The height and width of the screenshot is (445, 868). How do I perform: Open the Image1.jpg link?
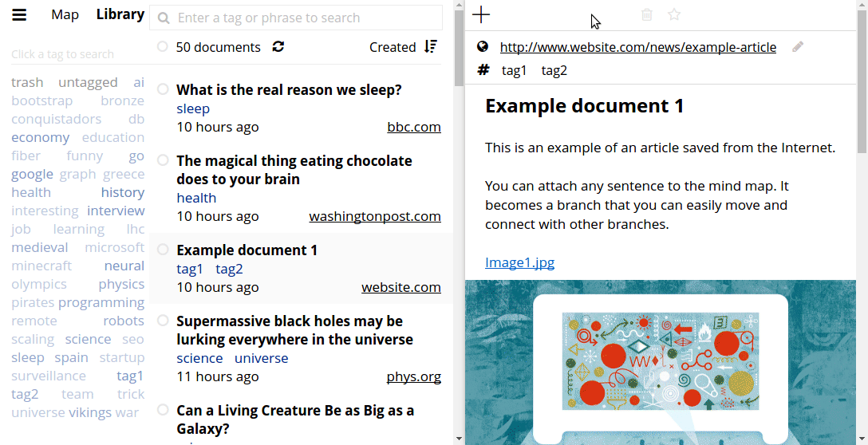coord(519,262)
